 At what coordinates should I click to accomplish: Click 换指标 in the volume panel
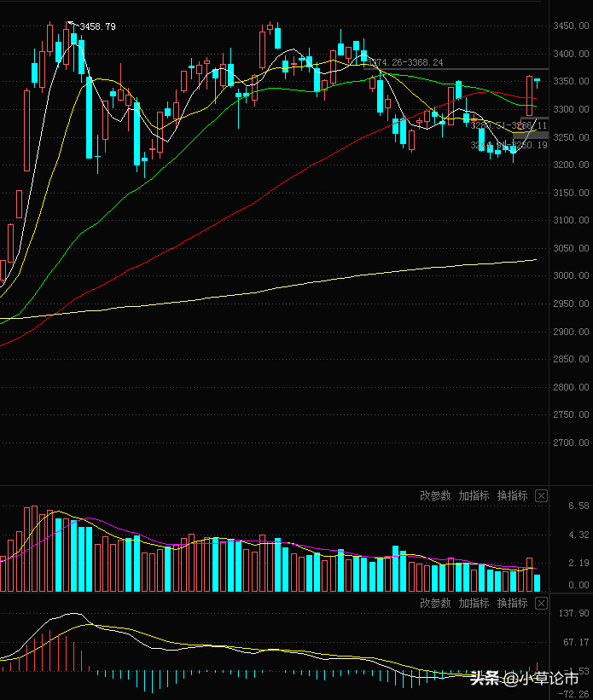(513, 495)
